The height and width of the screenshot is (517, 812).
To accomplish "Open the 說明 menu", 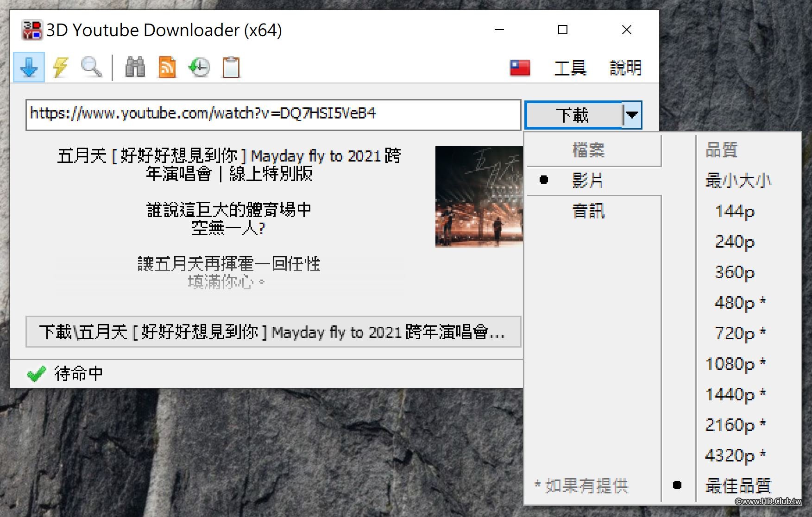I will pos(625,68).
